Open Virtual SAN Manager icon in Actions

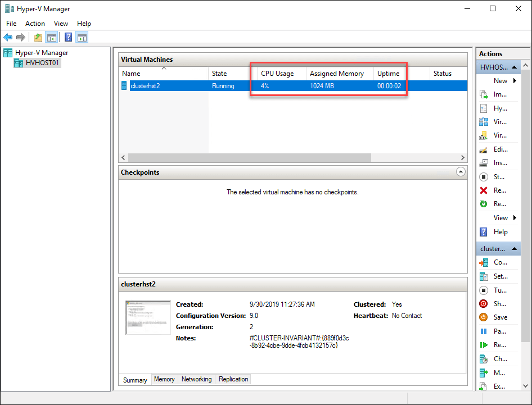484,135
